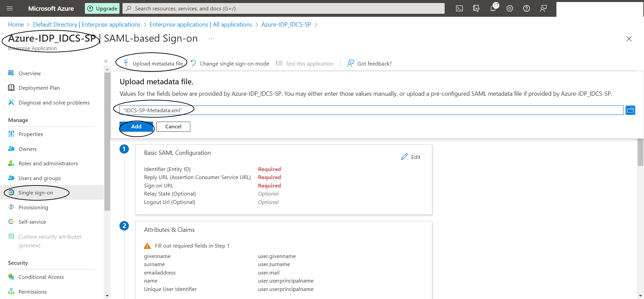Click the top bar feedback icon

pos(543,8)
